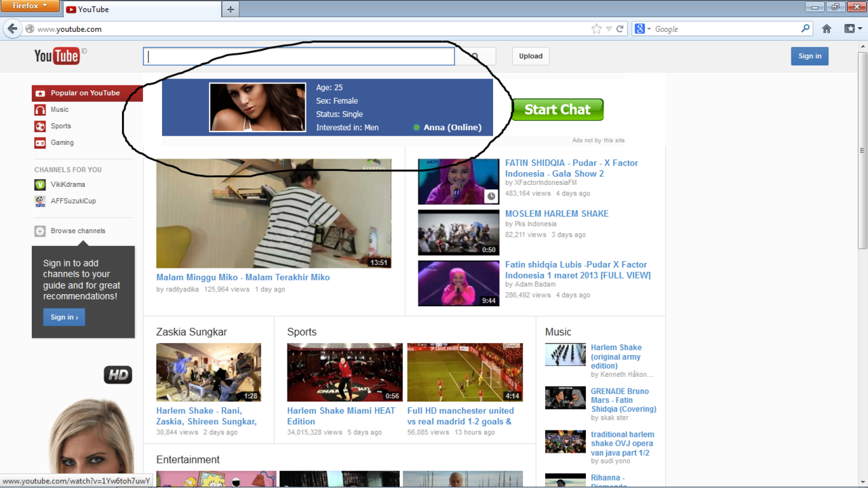Click the AFFSuzukiCup channel icon
The height and width of the screenshot is (488, 868).
pos(40,201)
